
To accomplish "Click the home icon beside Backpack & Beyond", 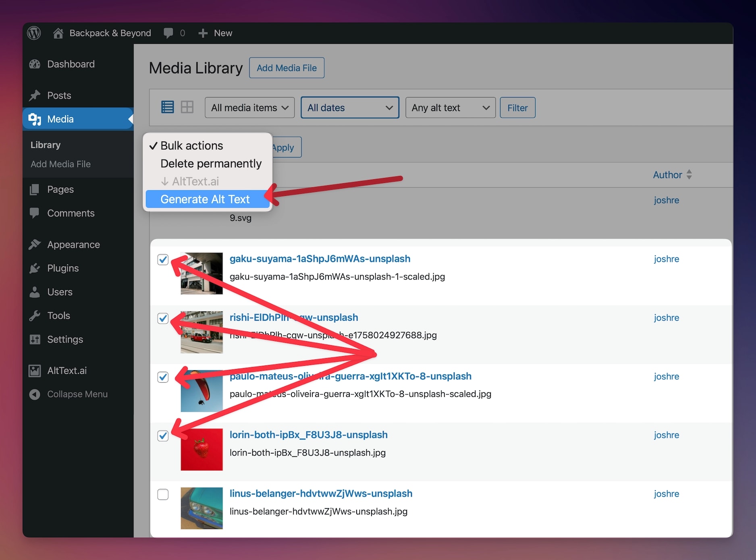I will coord(58,33).
